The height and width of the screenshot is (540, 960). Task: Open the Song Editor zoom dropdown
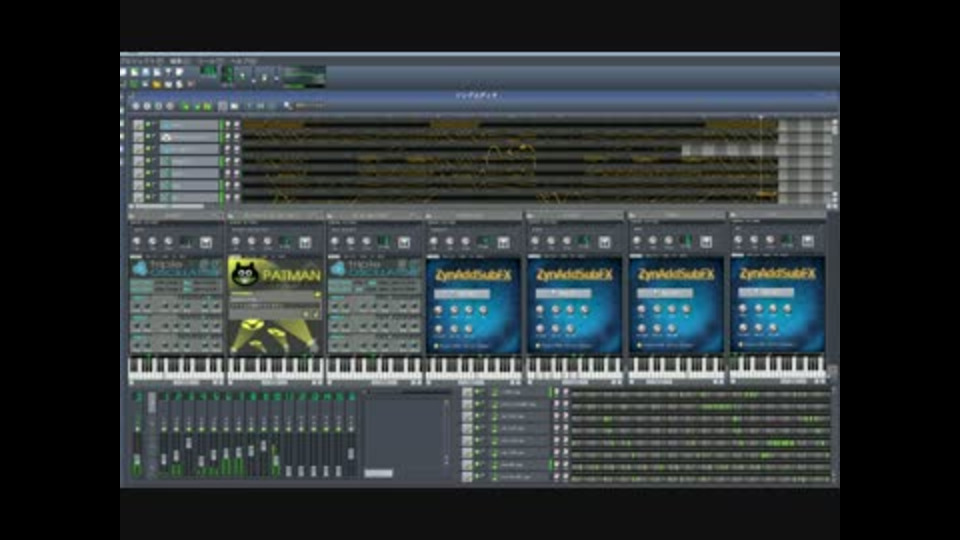coord(310,106)
